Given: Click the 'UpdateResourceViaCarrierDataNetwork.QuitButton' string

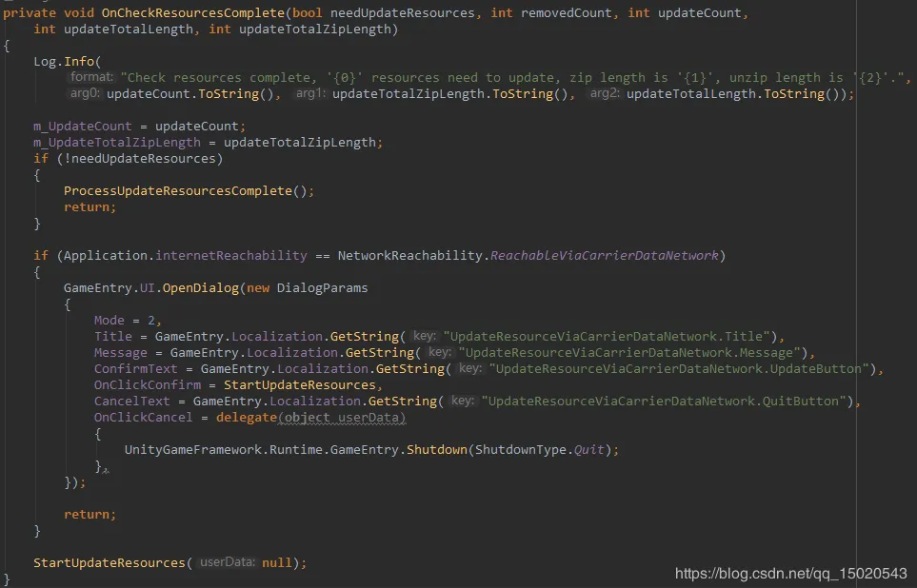Looking at the screenshot, I should click(x=664, y=402).
